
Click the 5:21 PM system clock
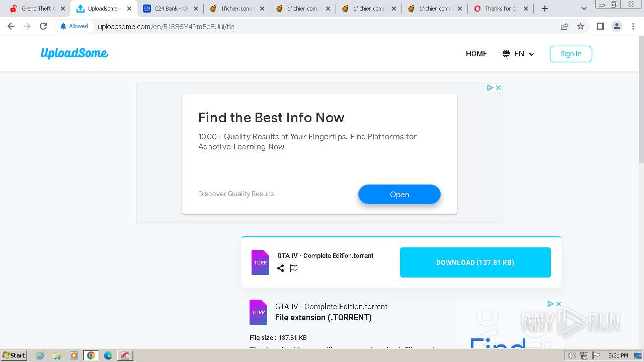(618, 355)
